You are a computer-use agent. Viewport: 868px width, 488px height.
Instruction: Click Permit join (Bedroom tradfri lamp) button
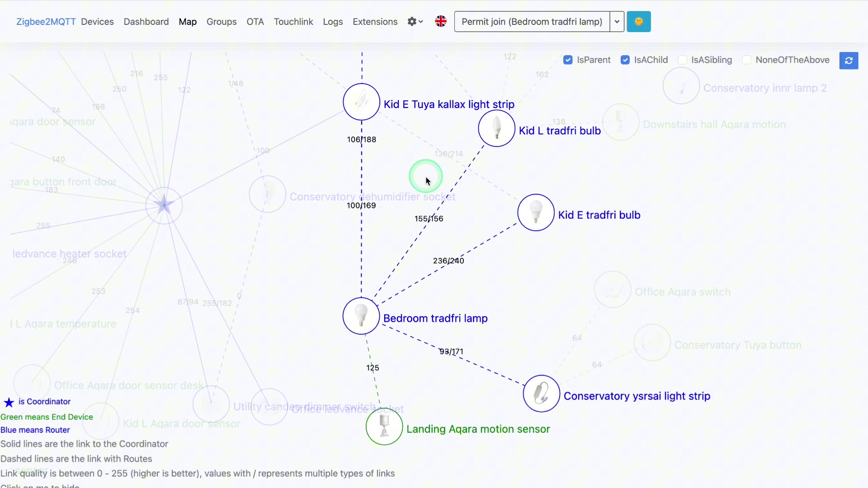[532, 22]
